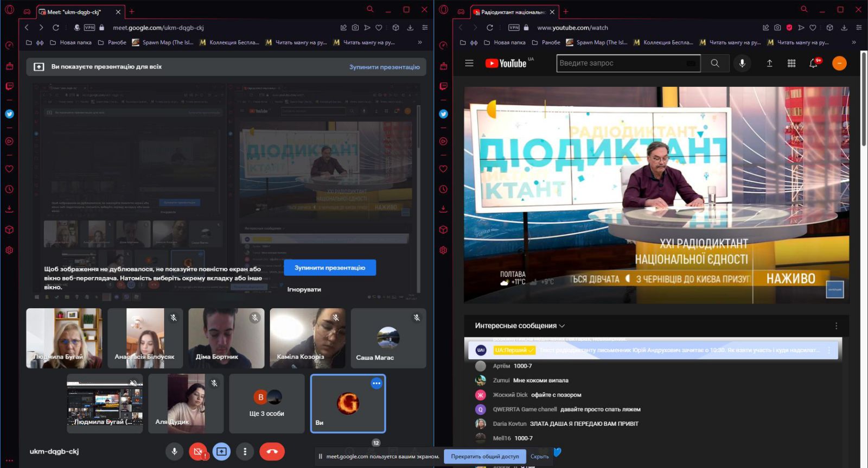868x468 pixels.
Task: Open live chat three-dot options menu
Action: [x=836, y=326]
